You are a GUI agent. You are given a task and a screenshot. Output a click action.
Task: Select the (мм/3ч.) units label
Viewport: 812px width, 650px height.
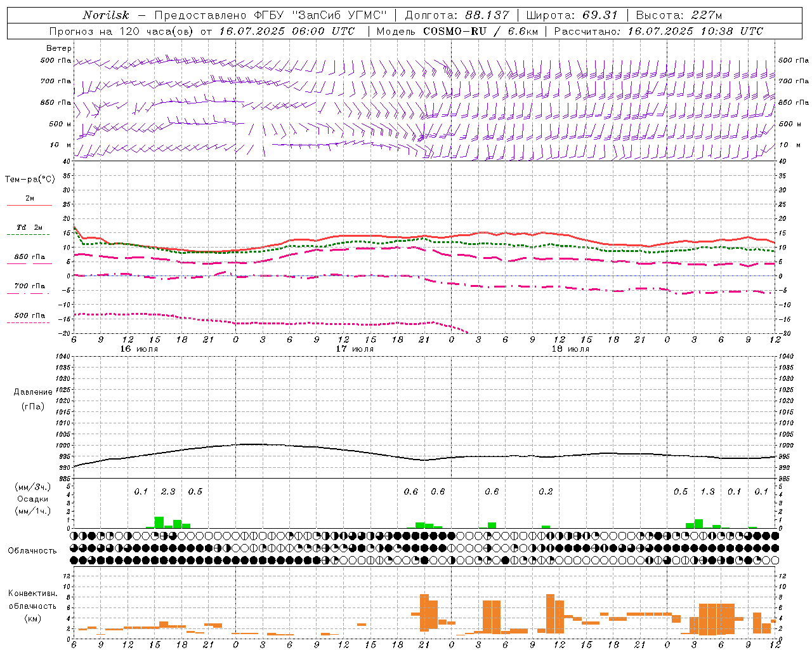(32, 487)
